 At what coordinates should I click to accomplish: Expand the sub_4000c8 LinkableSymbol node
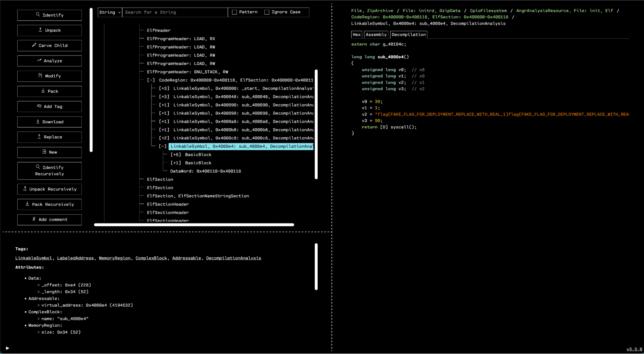164,138
